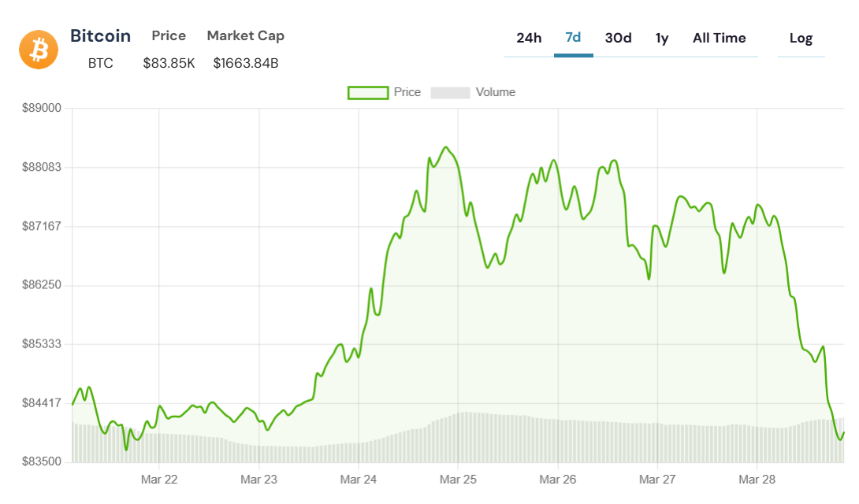The width and height of the screenshot is (859, 504).
Task: Click the Price column header
Action: point(169,36)
